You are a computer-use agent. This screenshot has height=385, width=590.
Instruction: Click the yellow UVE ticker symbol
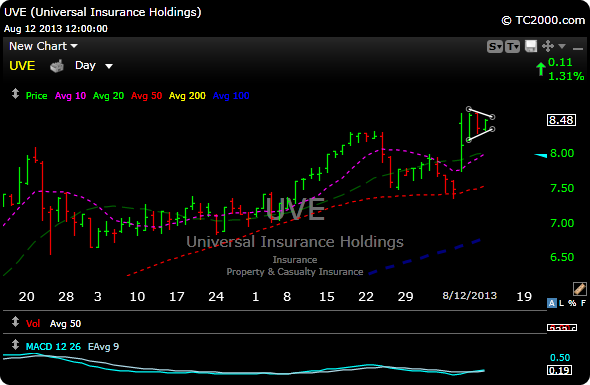click(22, 66)
